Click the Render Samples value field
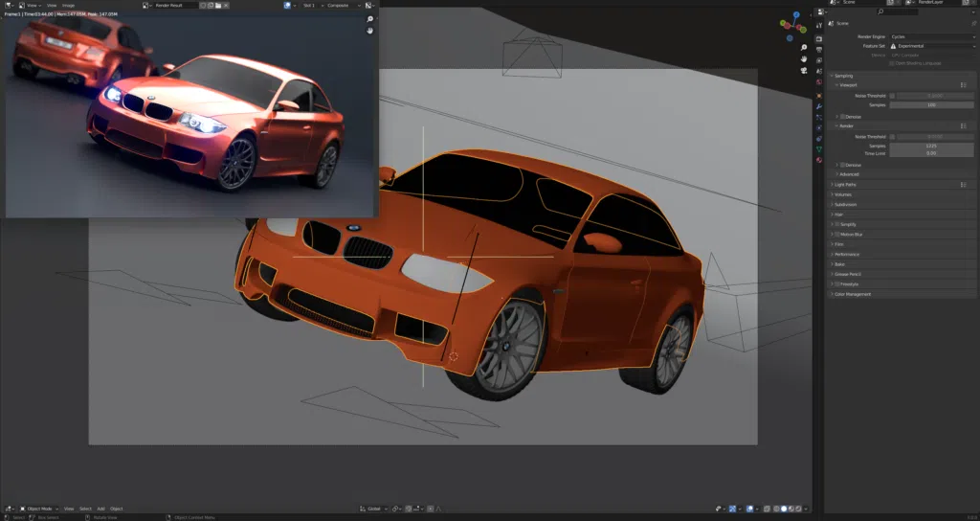Screen dimensions: 980x521 (x=931, y=146)
